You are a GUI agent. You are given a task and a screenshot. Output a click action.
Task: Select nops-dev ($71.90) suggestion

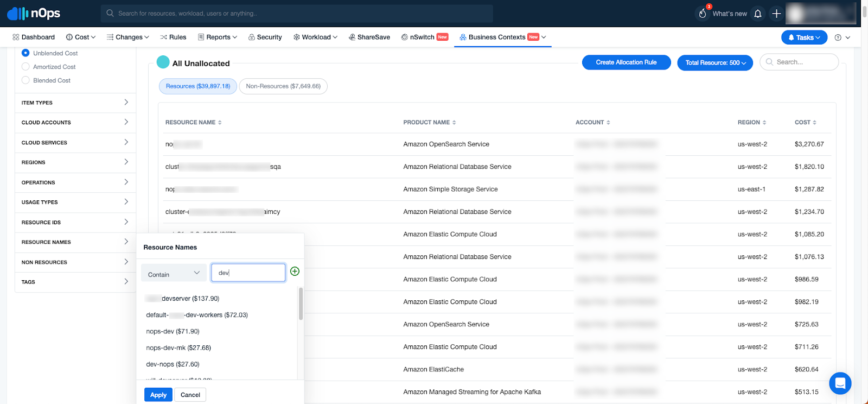[173, 331]
